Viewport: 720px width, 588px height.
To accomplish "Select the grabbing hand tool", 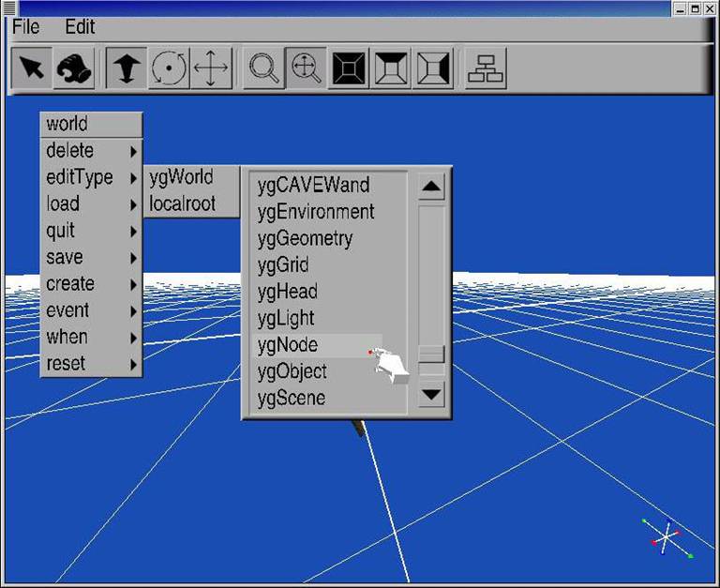I will [73, 68].
